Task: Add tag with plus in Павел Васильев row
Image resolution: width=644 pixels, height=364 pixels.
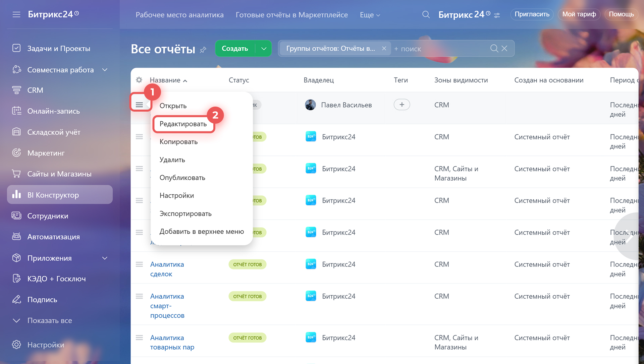Action: point(402,105)
